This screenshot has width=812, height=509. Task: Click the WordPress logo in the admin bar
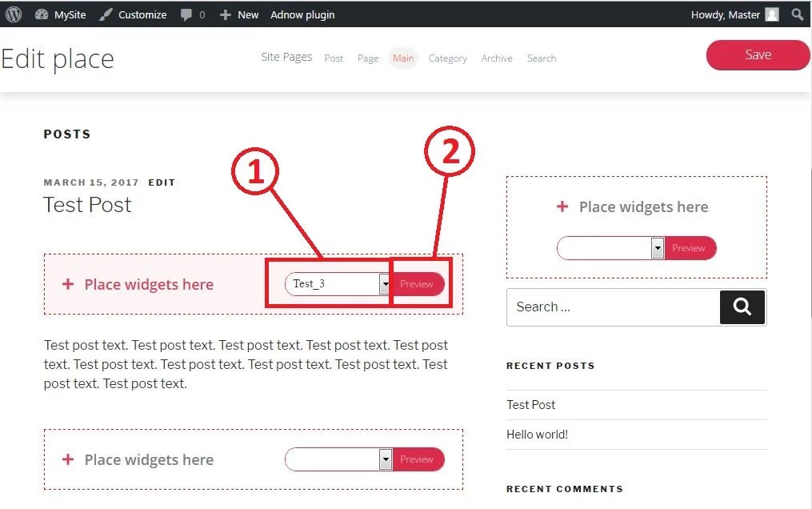(13, 14)
